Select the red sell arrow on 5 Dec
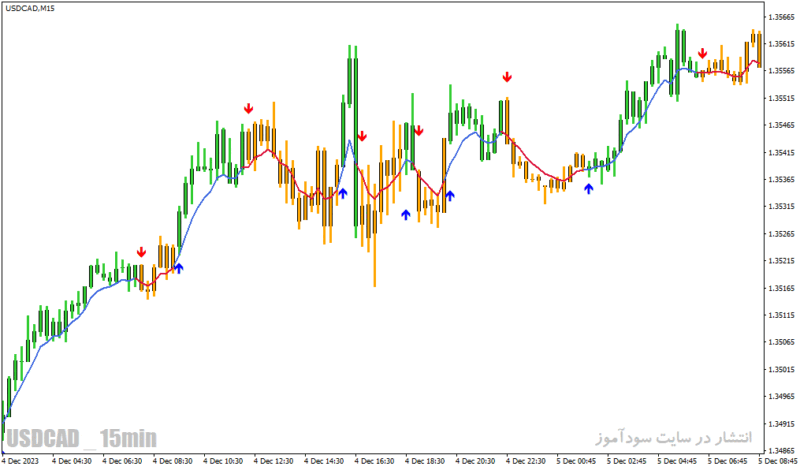This screenshot has height=470, width=800. coord(703,53)
